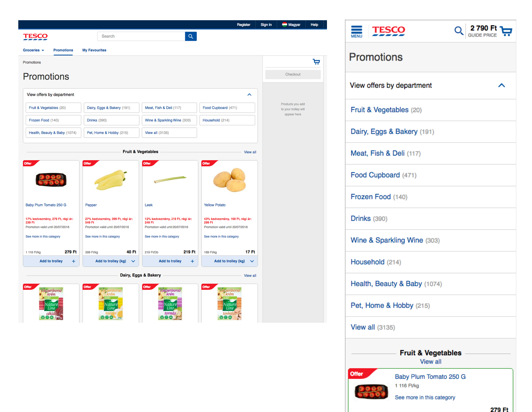Click Promotions breadcrumb text
The image size is (532, 412).
pyautogui.click(x=32, y=63)
